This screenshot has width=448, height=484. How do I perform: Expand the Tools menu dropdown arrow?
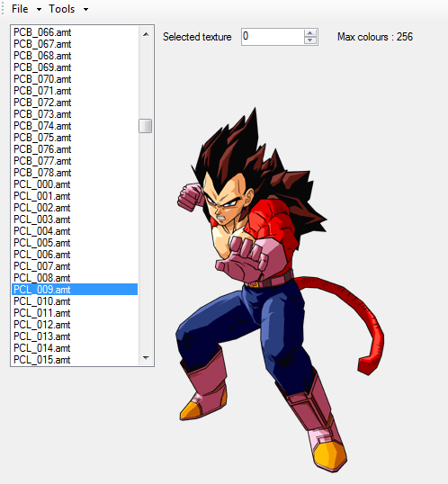[85, 10]
